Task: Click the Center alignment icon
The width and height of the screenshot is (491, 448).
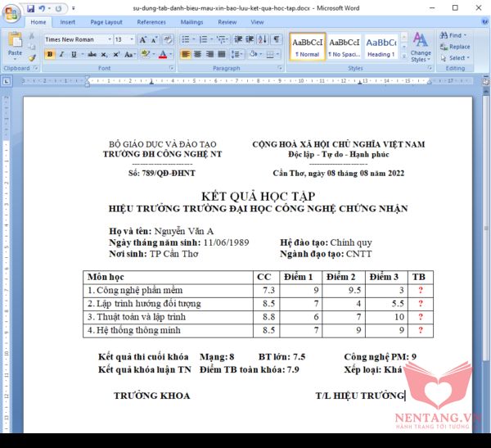Action: [198, 54]
